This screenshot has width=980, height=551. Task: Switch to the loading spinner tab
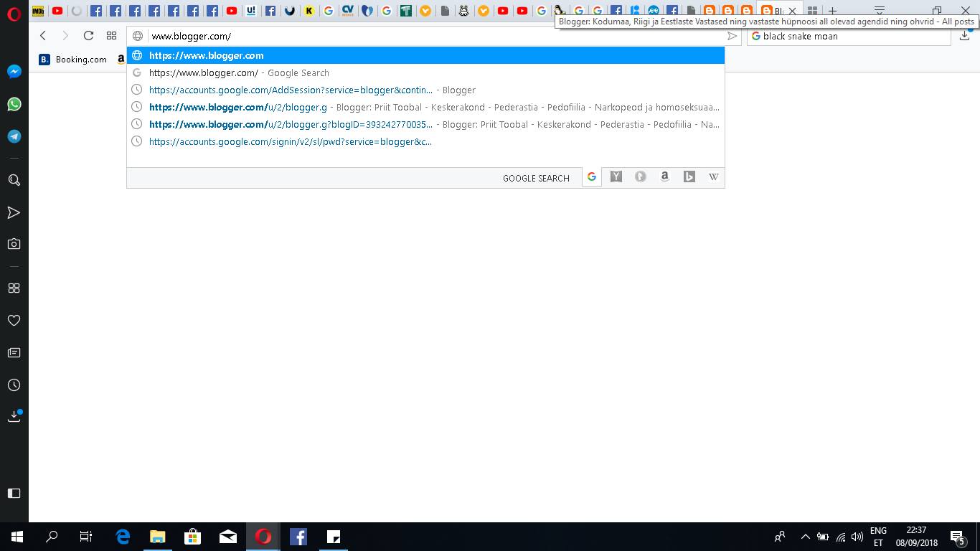tap(77, 11)
